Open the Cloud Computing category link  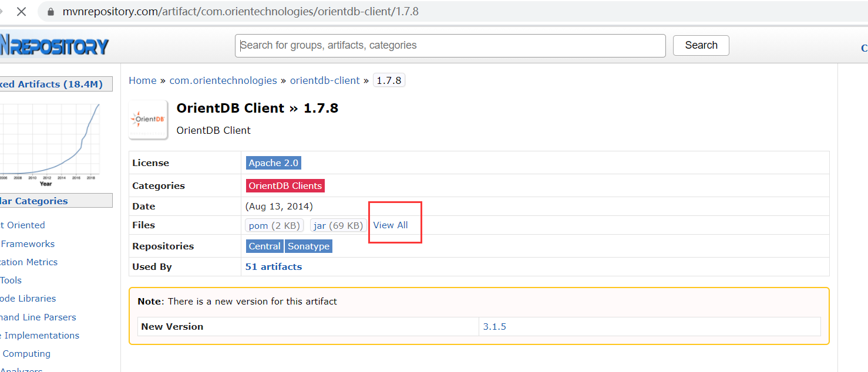click(x=25, y=354)
